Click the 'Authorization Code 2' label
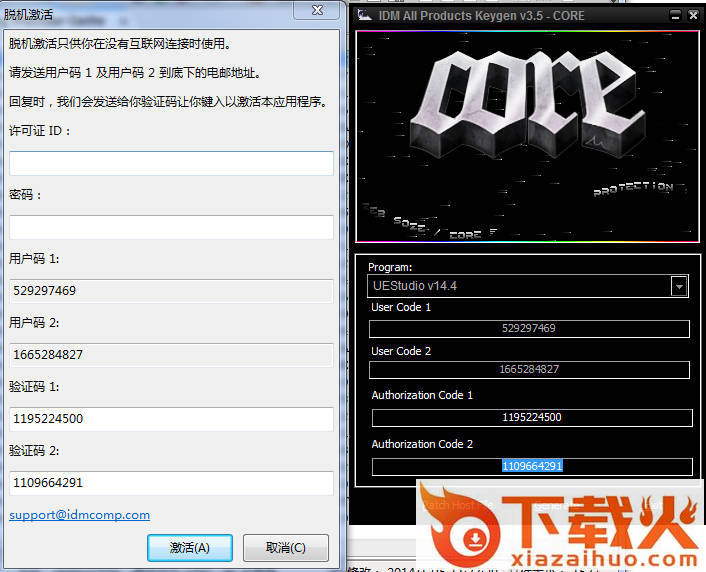Viewport: 706px width, 572px height. click(x=422, y=444)
